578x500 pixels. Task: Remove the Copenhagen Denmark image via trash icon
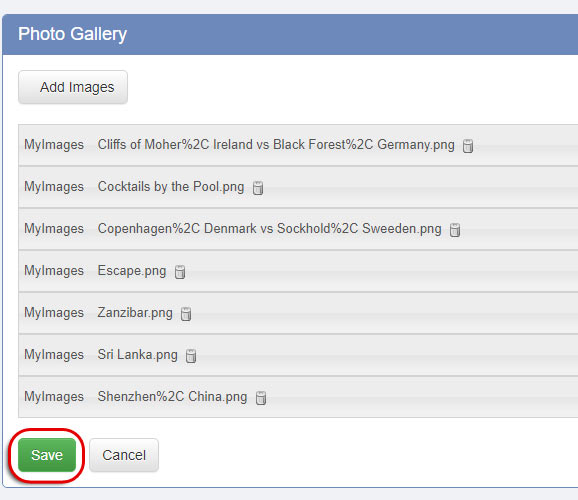click(x=455, y=230)
